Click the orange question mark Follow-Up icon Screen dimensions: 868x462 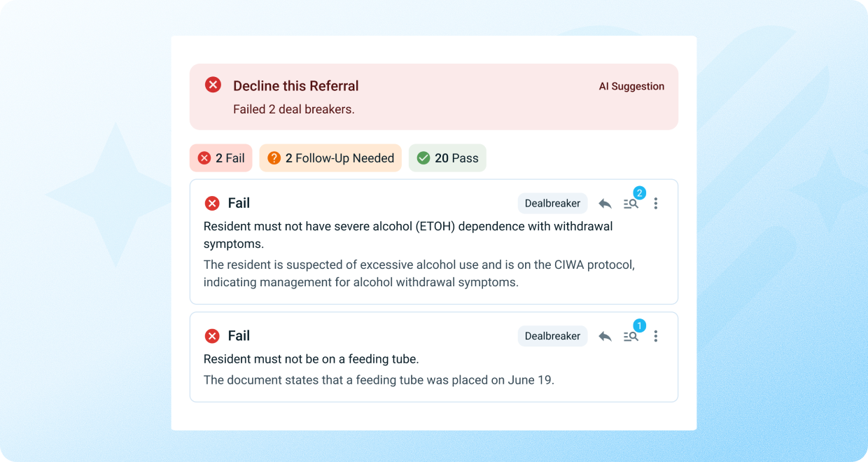274,158
